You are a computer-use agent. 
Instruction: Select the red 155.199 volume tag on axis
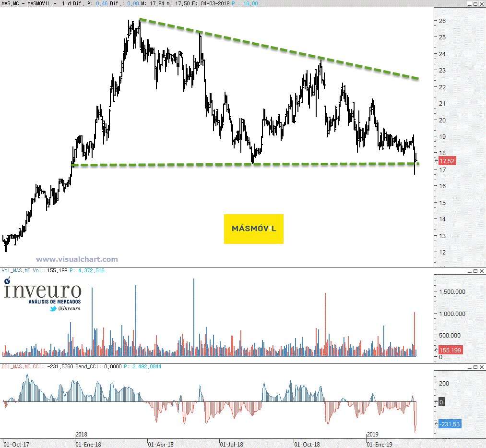pos(450,350)
